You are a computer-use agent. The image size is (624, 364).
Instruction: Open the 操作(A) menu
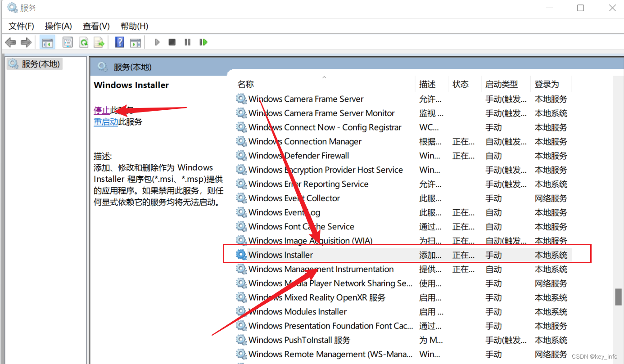click(59, 26)
